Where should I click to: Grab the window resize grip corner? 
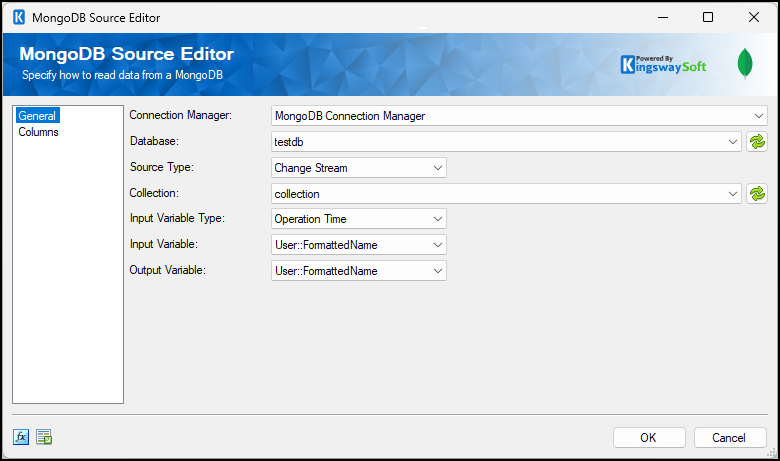click(x=772, y=453)
